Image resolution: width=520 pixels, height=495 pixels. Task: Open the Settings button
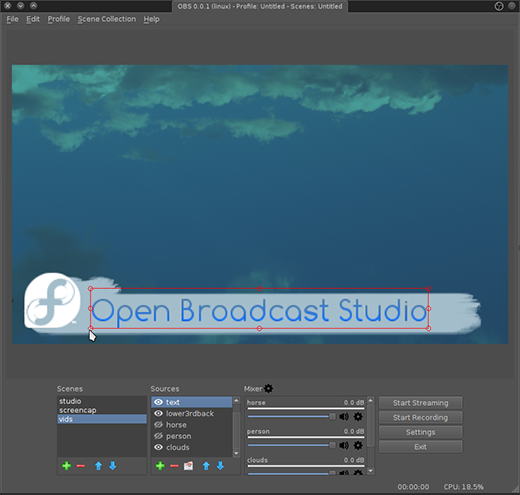click(x=421, y=432)
